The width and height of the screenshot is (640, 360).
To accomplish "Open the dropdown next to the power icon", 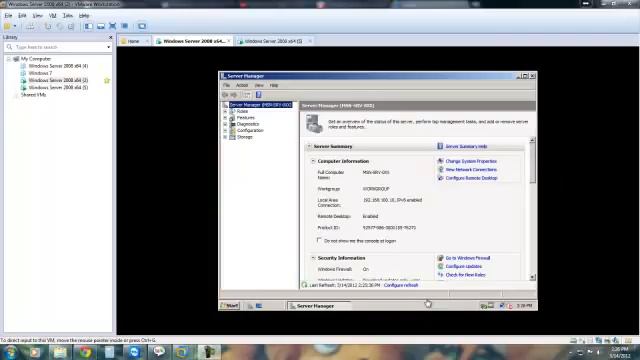I will click(x=15, y=26).
